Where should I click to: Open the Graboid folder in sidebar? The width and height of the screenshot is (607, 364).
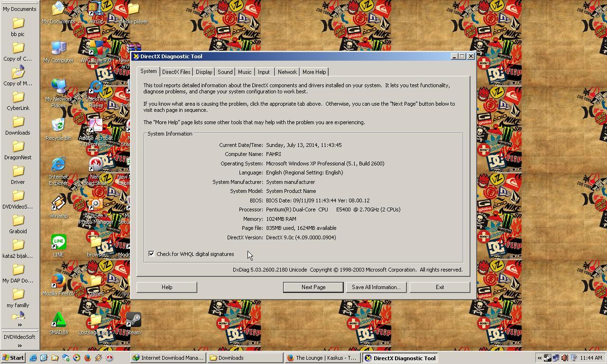[x=18, y=224]
